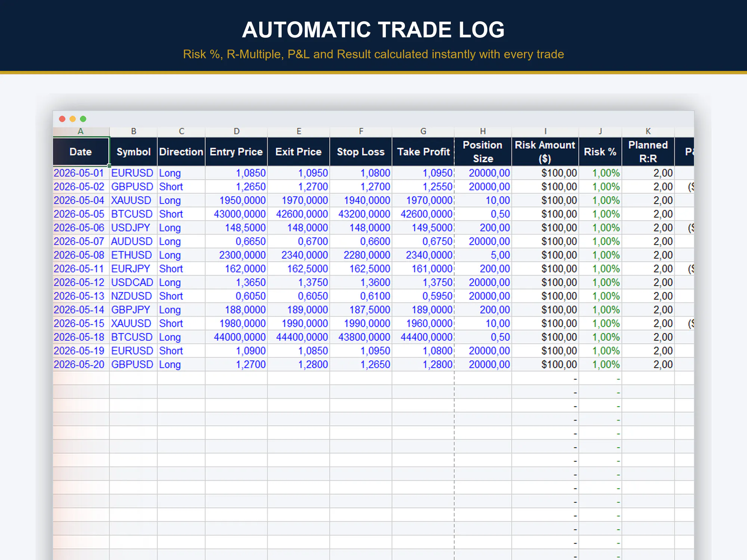Click stop loss 43800,0000
The width and height of the screenshot is (747, 560).
coord(361,337)
